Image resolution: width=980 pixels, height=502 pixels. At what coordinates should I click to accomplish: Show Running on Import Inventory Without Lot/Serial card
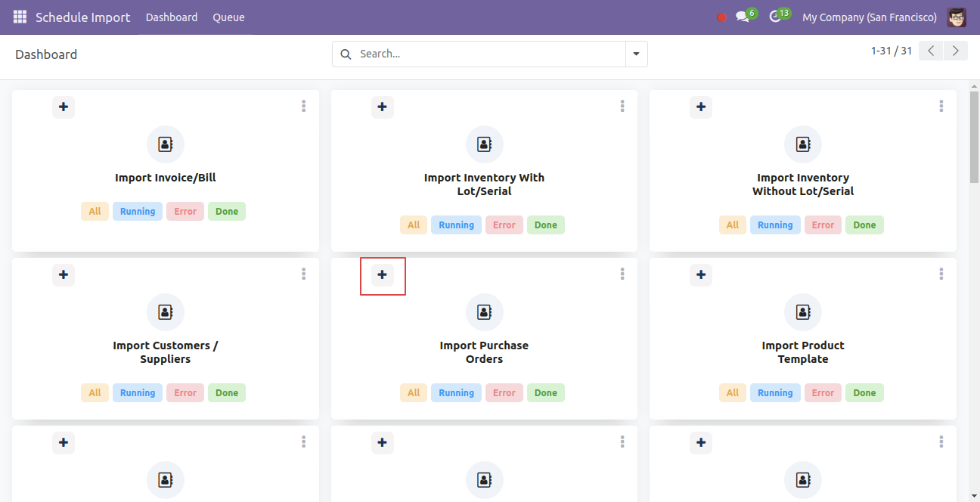776,225
